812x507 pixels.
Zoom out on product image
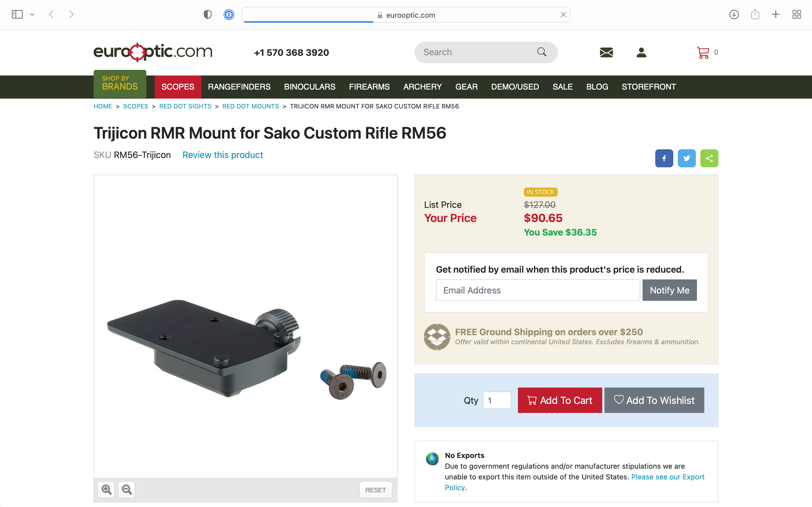coord(127,490)
